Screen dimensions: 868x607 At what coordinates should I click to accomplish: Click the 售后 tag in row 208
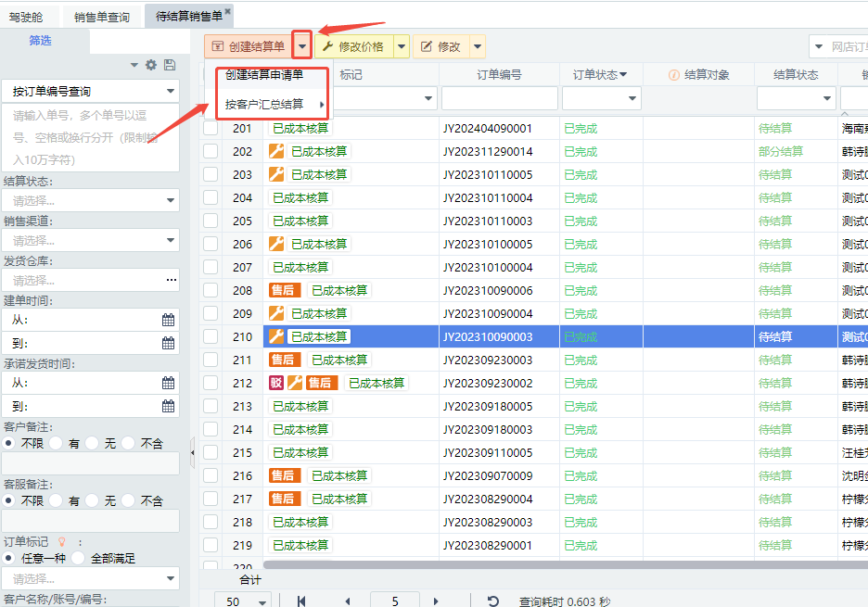[284, 290]
